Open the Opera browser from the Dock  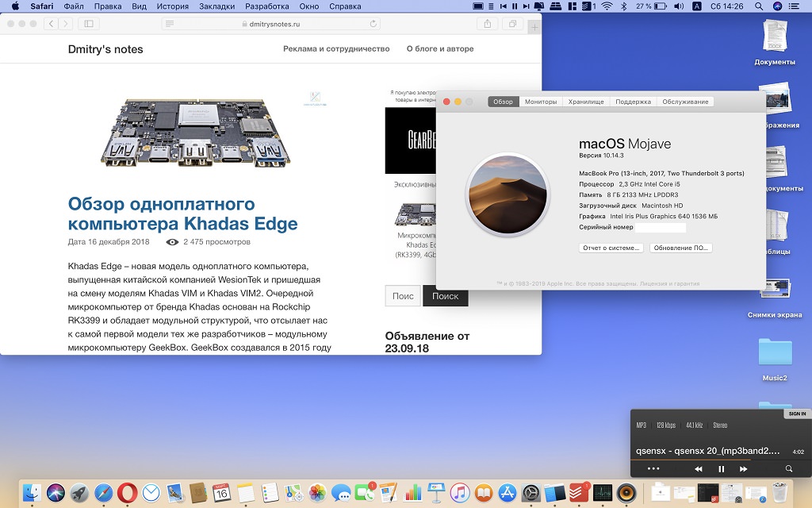tap(127, 493)
